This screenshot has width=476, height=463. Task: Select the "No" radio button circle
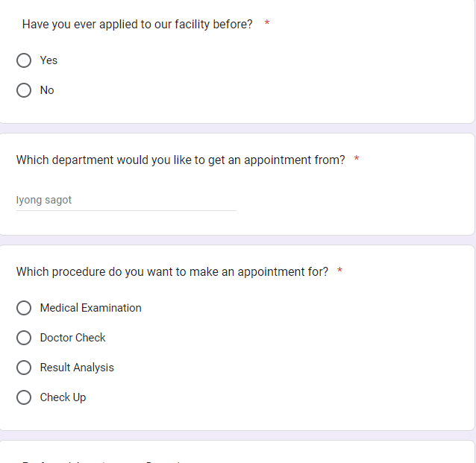pyautogui.click(x=24, y=90)
